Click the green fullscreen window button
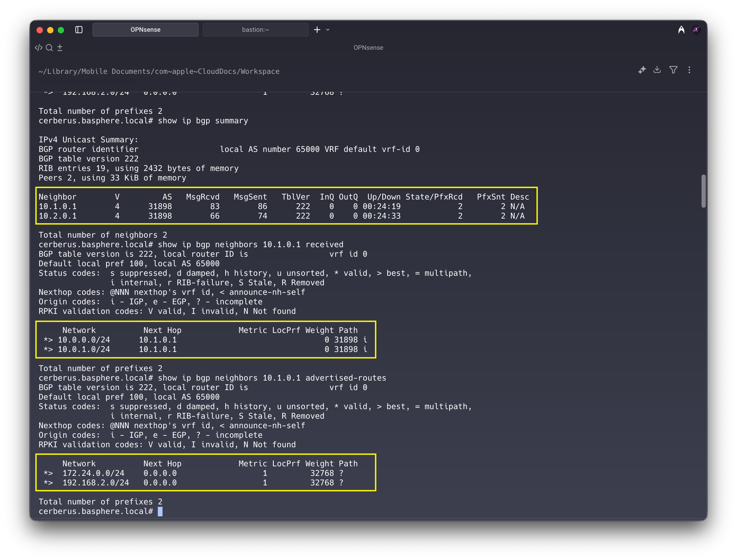This screenshot has height=560, width=737. [x=61, y=30]
